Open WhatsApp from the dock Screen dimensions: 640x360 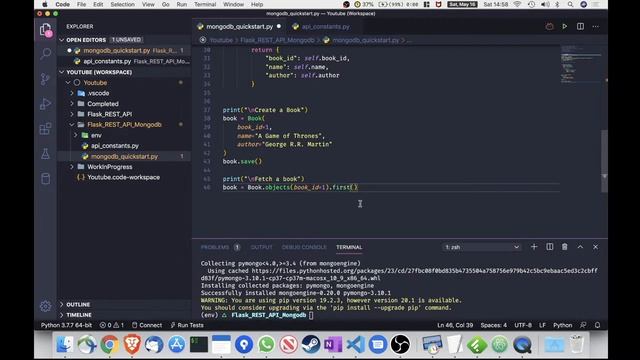[266, 344]
